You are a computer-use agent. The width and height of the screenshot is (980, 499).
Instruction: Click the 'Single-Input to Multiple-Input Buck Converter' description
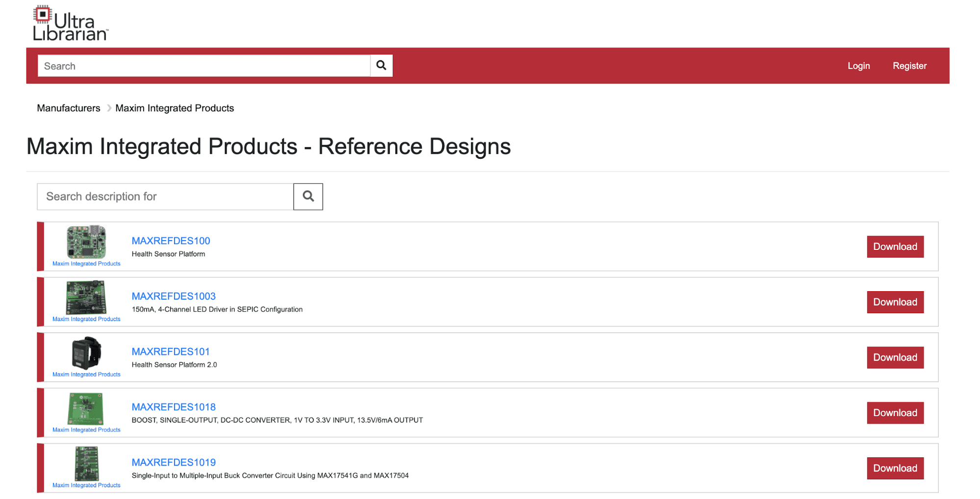[x=270, y=475]
